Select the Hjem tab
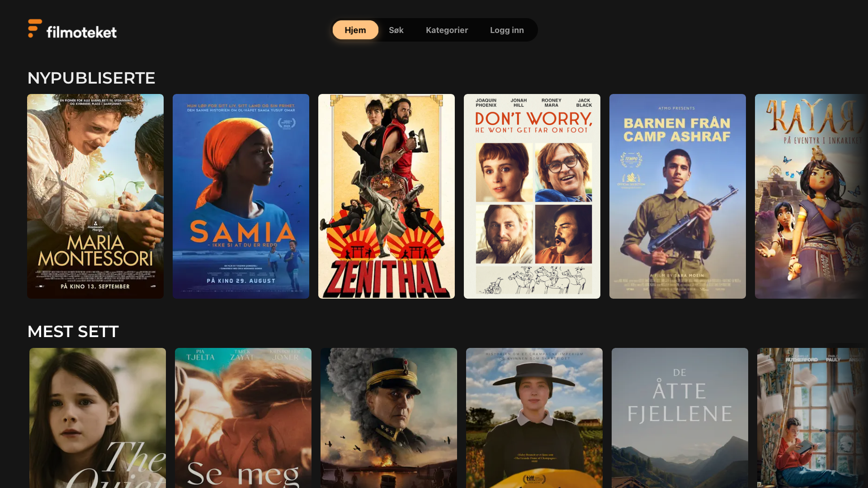Image resolution: width=868 pixels, height=488 pixels. coord(355,30)
